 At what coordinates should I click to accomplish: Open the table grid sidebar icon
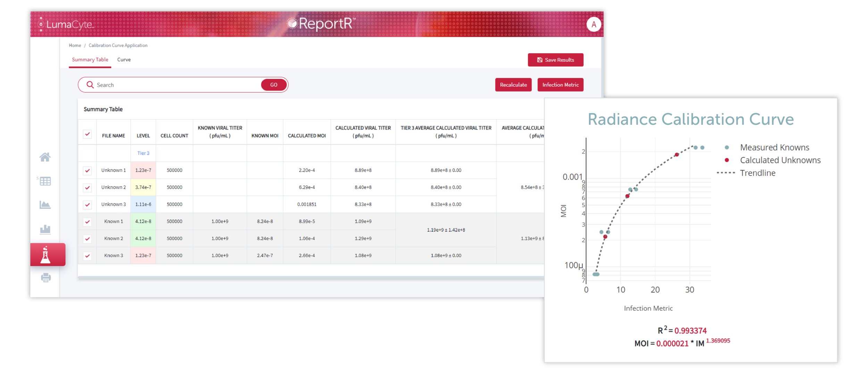(45, 181)
